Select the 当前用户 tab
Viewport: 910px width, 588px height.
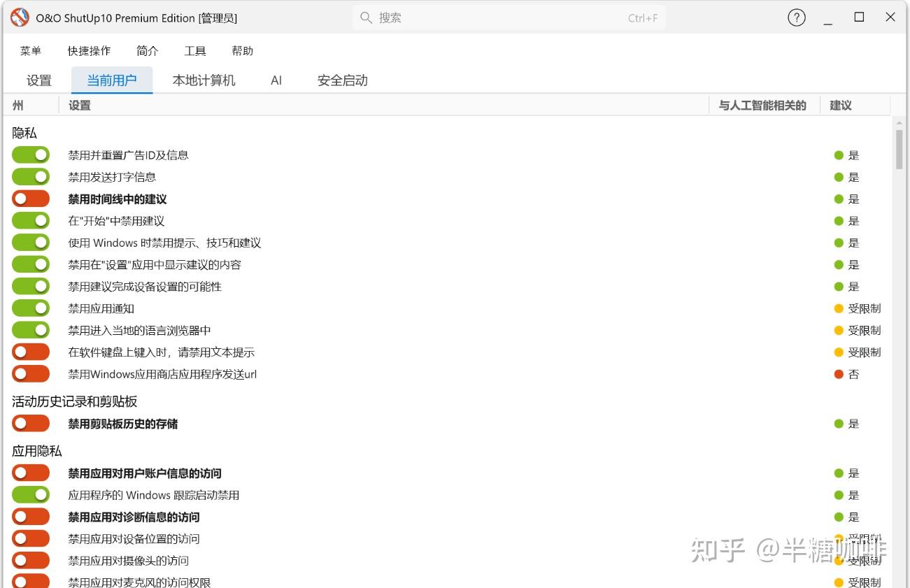click(112, 80)
